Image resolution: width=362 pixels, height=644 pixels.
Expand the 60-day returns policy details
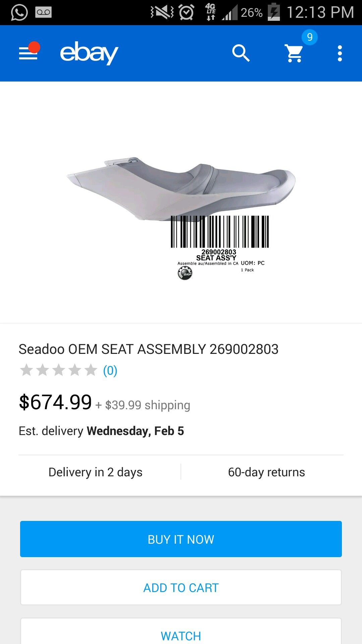point(266,472)
